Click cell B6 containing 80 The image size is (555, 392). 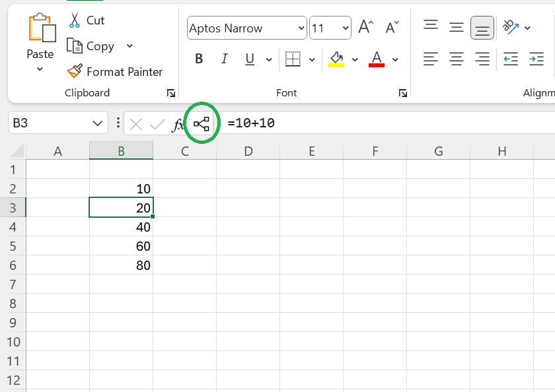[x=121, y=265]
